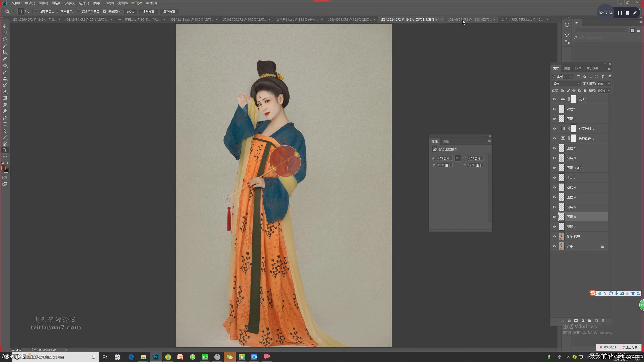Stop the screen recording
Screen dimensions: 644x362
point(627,13)
